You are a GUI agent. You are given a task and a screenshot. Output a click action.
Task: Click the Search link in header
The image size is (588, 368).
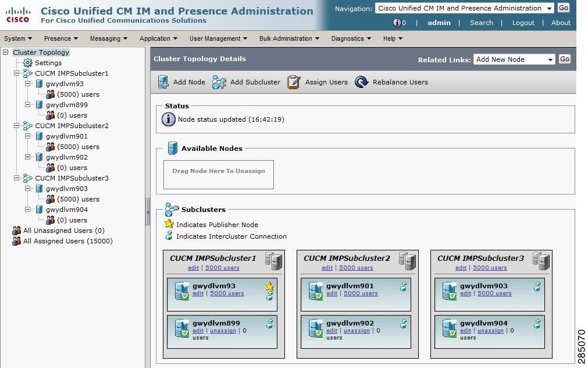coord(482,23)
